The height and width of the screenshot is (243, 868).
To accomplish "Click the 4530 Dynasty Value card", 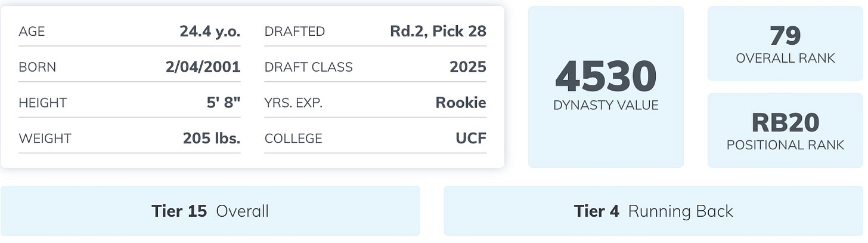I will (x=606, y=87).
